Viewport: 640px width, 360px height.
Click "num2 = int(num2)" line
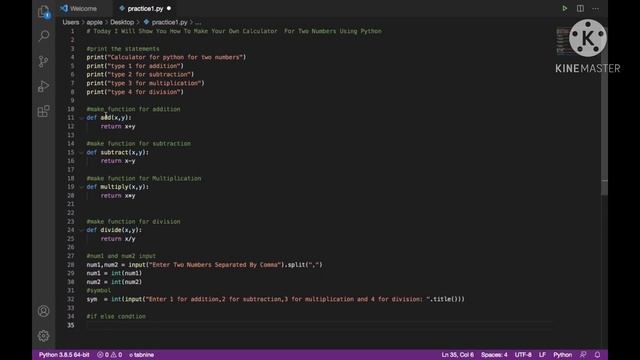(x=114, y=282)
